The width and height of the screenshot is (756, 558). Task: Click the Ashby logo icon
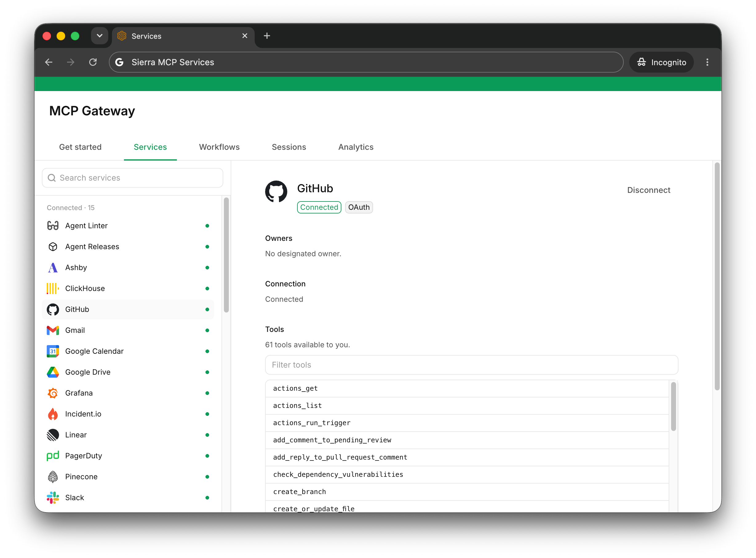coord(53,268)
